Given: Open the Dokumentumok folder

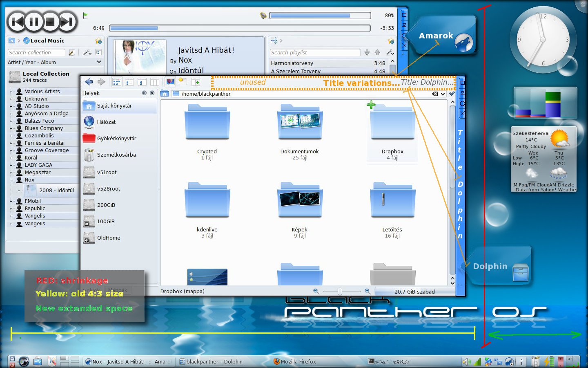Looking at the screenshot, I should coord(300,131).
